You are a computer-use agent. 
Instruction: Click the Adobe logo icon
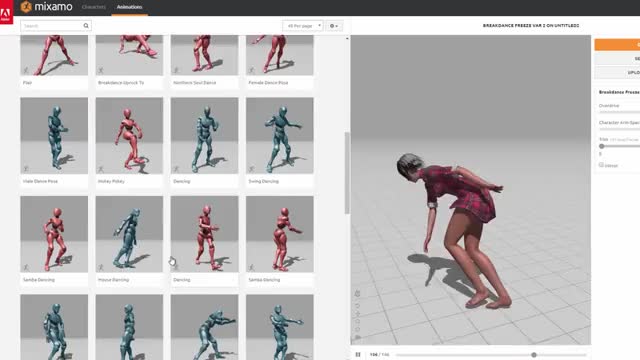(x=6, y=12)
